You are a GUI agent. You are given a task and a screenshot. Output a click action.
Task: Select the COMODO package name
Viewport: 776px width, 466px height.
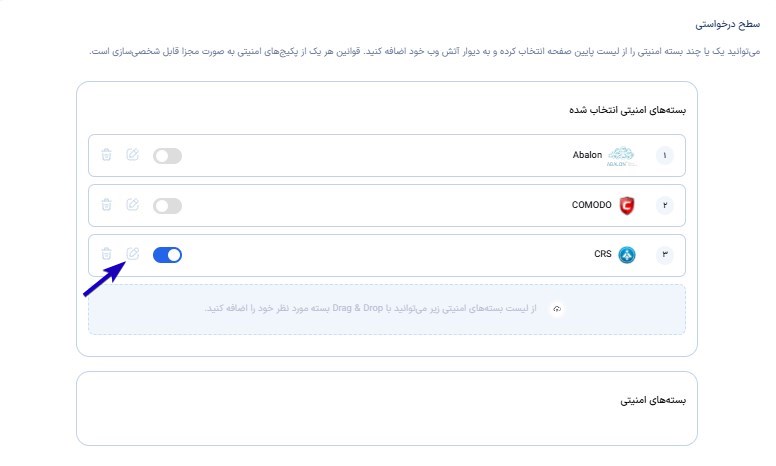pos(591,205)
